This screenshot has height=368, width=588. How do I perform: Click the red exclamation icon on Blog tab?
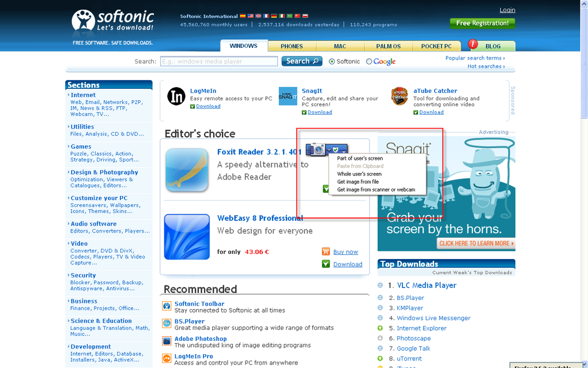tap(473, 44)
